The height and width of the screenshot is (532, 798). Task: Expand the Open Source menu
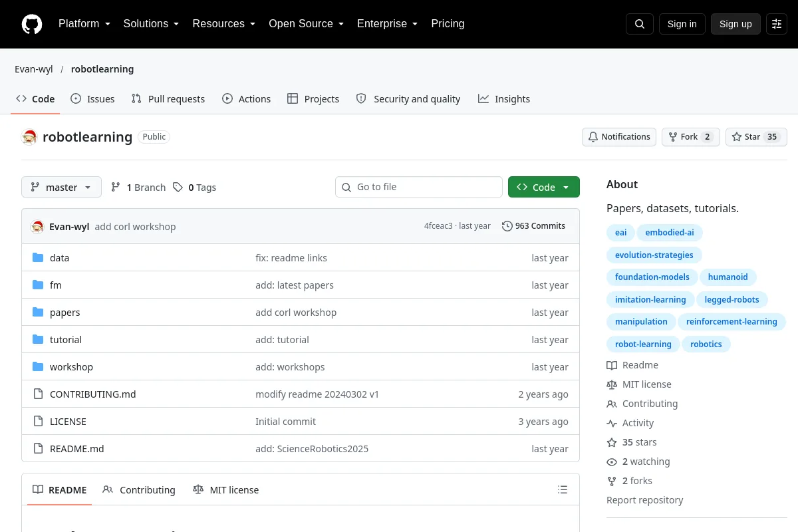click(x=307, y=24)
